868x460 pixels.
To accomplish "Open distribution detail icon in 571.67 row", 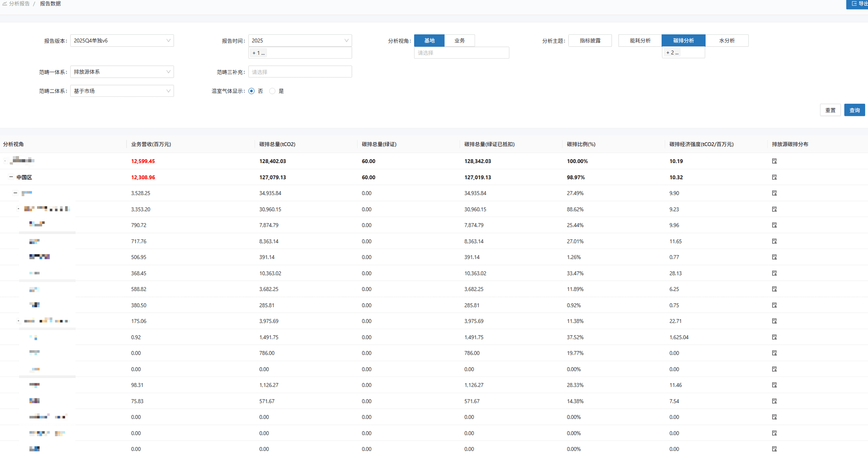I will [774, 401].
